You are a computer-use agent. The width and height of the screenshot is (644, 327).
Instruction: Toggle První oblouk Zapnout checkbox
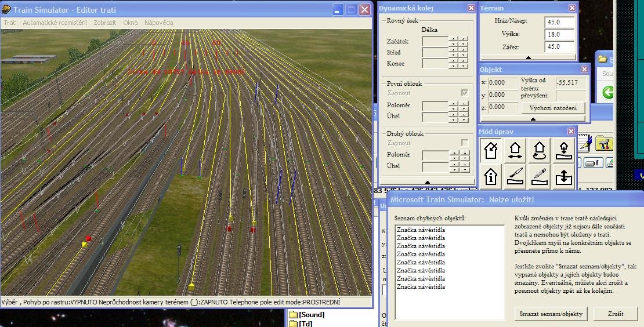tap(465, 93)
